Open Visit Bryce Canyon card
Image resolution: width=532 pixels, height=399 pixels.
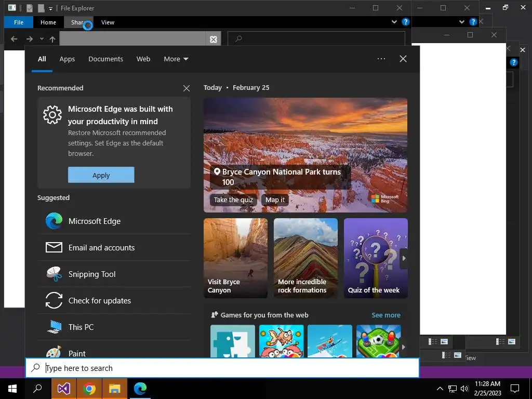pyautogui.click(x=235, y=258)
